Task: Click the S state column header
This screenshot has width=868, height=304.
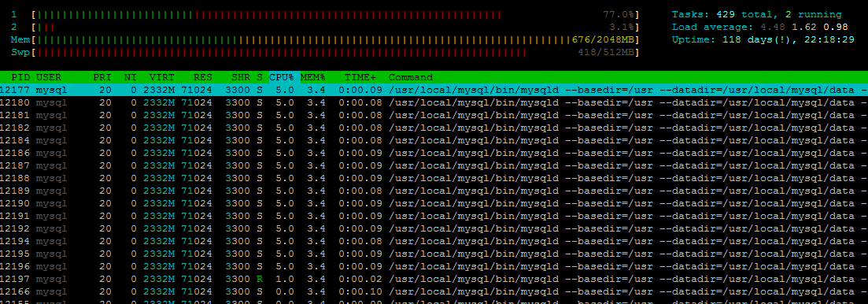Action: (260, 77)
